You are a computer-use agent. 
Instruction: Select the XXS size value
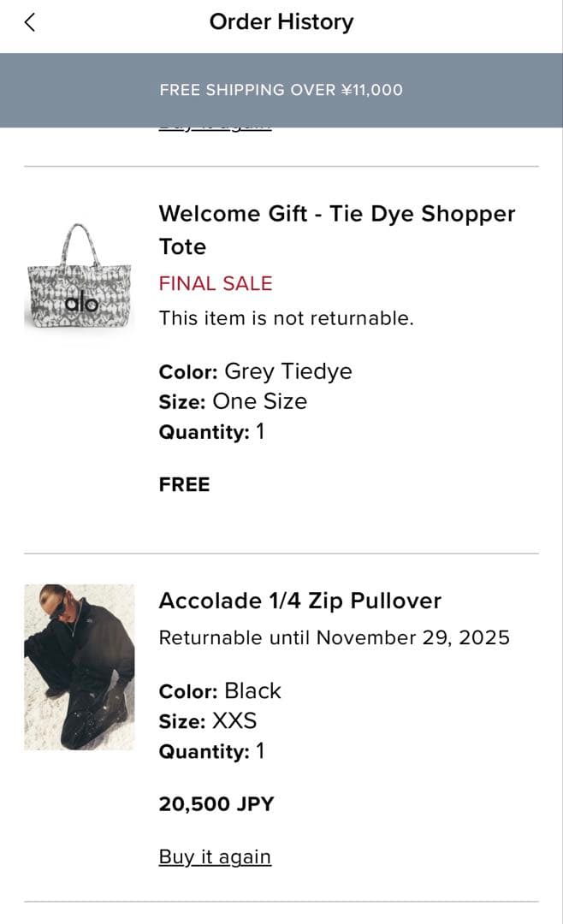click(234, 720)
